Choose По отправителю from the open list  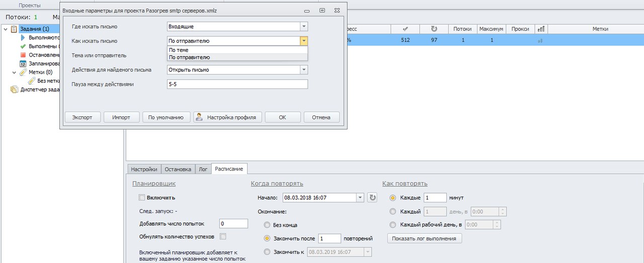(x=237, y=57)
